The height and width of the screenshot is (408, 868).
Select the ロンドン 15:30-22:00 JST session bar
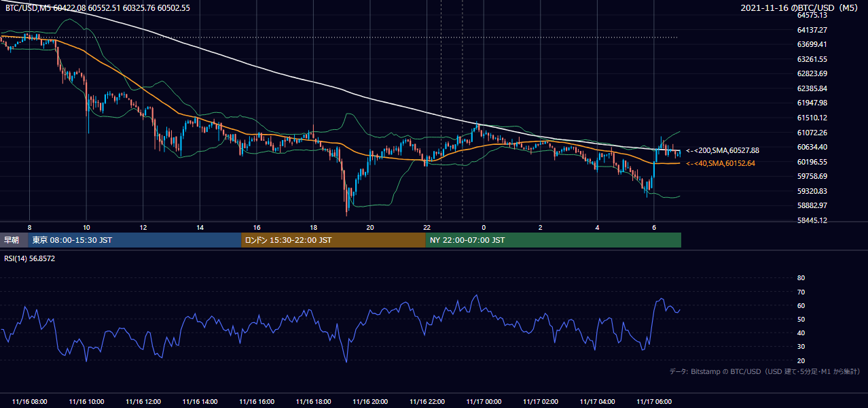(333, 240)
